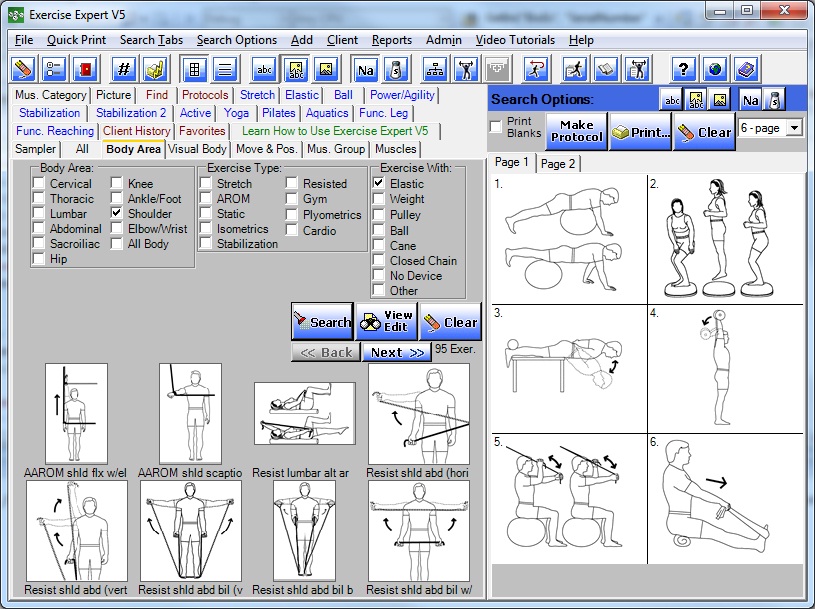Click the Next >> button
This screenshot has height=609, width=815.
pos(397,352)
